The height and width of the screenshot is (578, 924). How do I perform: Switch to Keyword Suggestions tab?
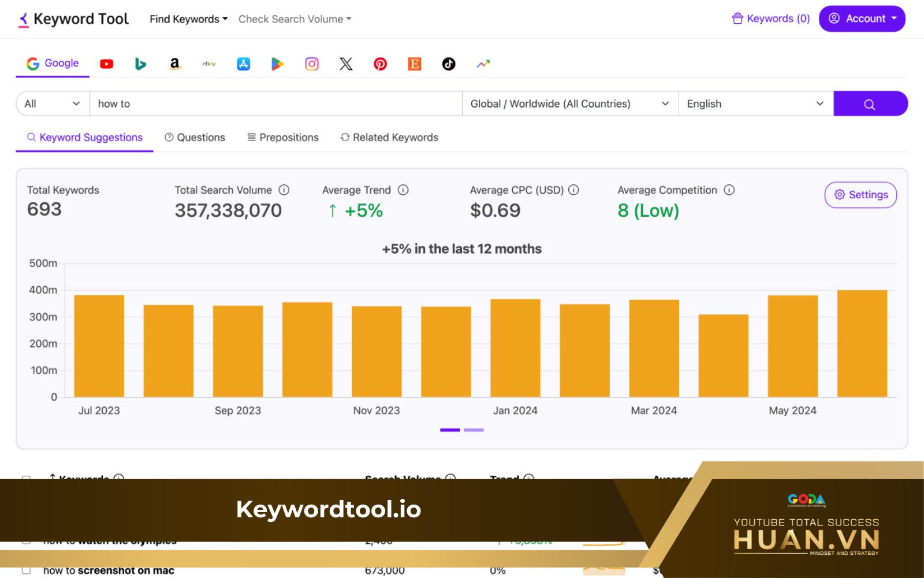(x=84, y=138)
